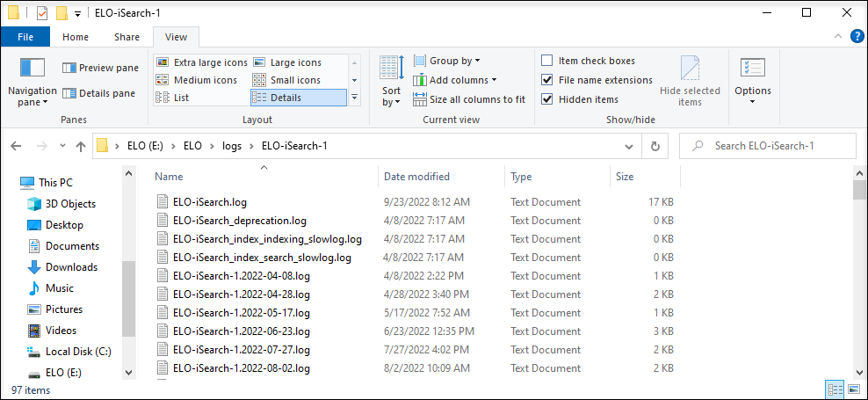Open Videos in navigation pane
The height and width of the screenshot is (400, 868).
(53, 331)
